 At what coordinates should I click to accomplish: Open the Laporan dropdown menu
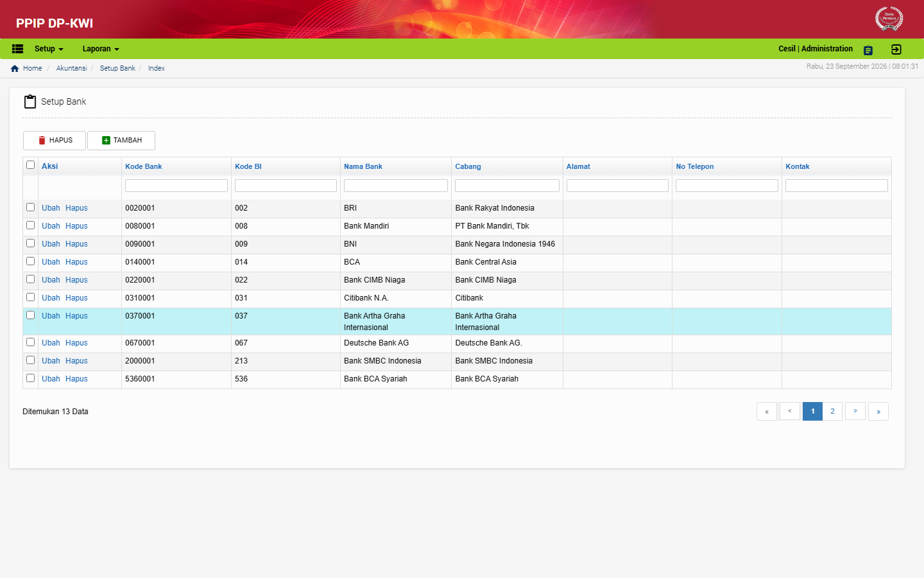coord(101,49)
